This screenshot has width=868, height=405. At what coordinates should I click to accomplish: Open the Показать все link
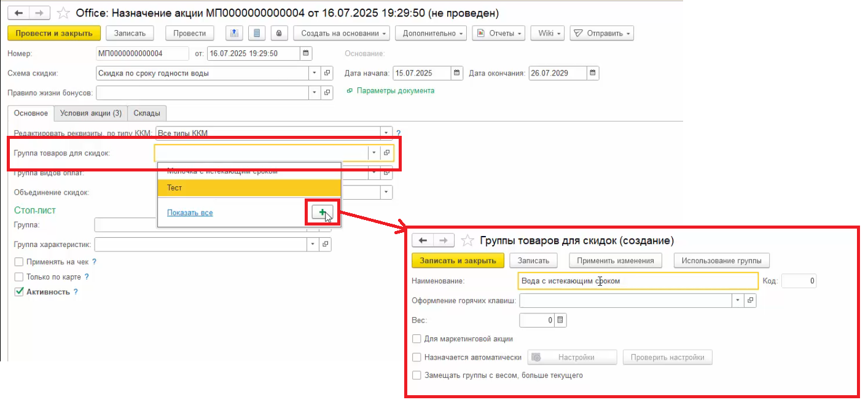click(190, 213)
